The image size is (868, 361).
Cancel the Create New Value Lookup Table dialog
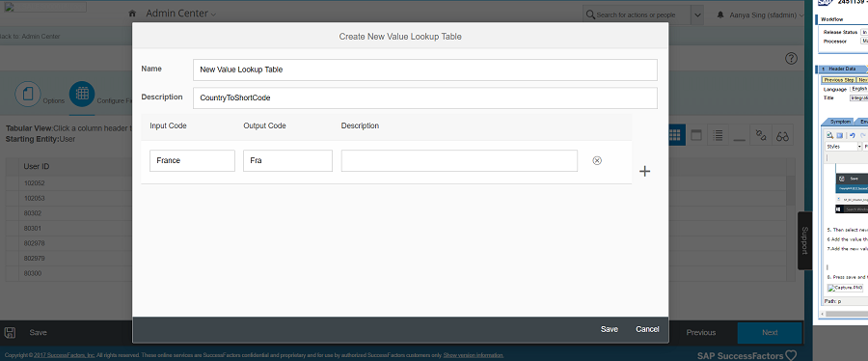[647, 329]
